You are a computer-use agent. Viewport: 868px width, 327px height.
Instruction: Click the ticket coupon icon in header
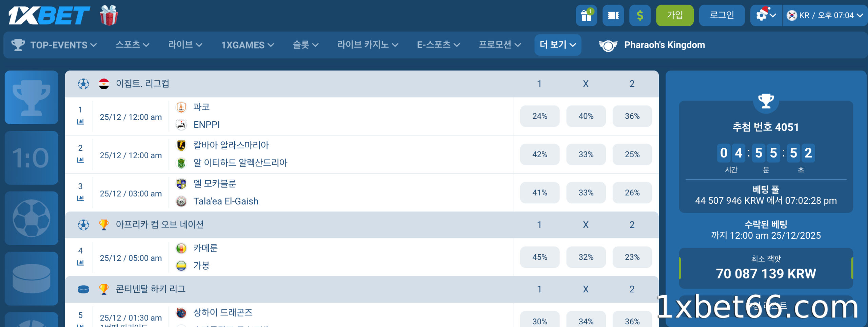(x=613, y=15)
